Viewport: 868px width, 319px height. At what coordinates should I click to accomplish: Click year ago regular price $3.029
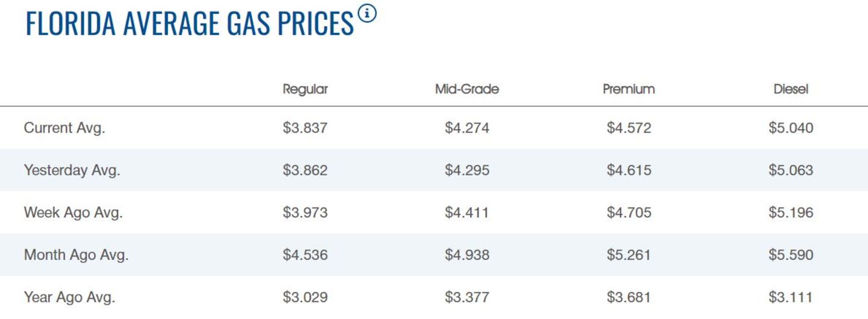[x=305, y=297]
